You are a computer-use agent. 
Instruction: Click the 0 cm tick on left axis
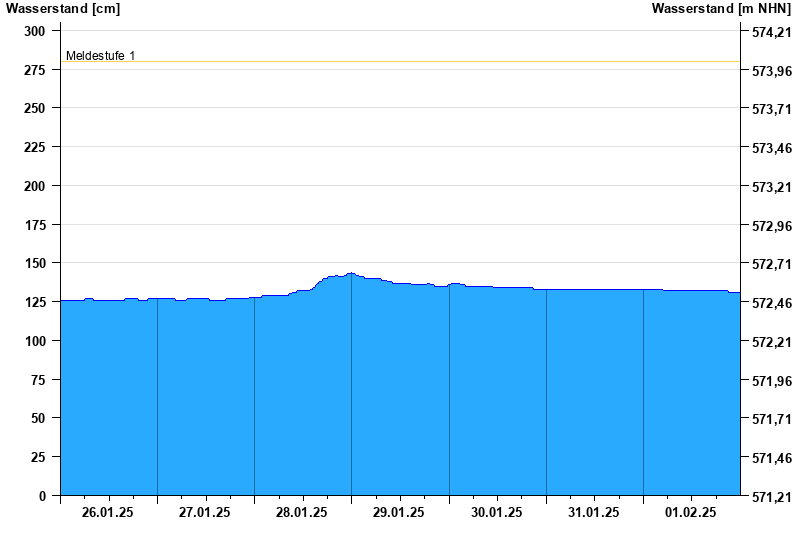(x=41, y=496)
